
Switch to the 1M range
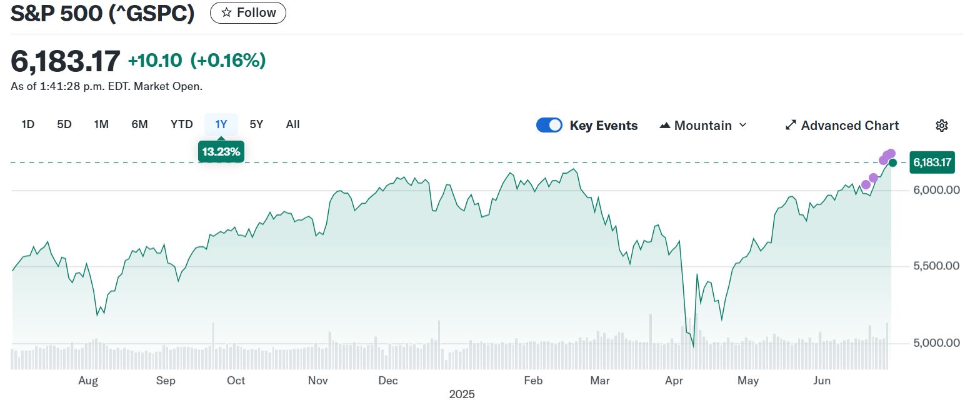point(101,124)
